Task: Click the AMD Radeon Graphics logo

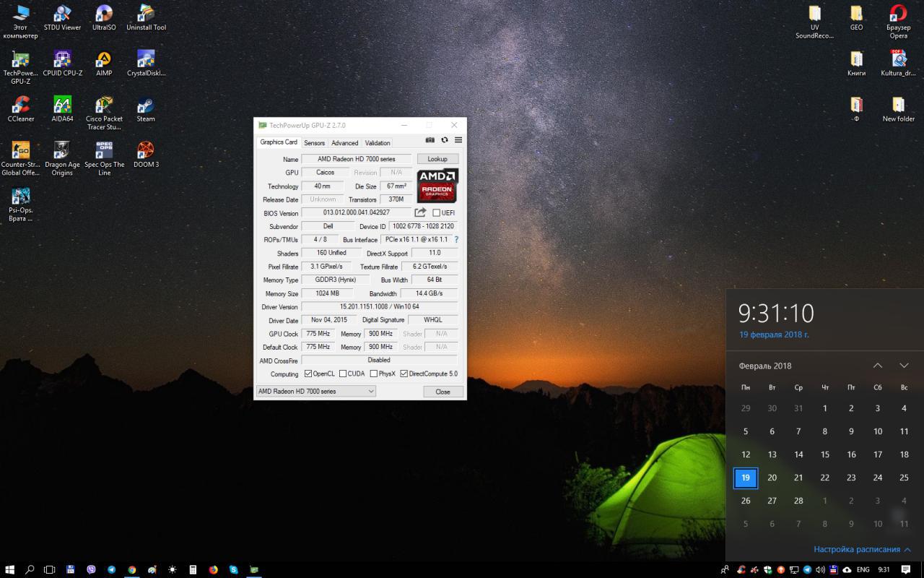Action: [x=437, y=186]
